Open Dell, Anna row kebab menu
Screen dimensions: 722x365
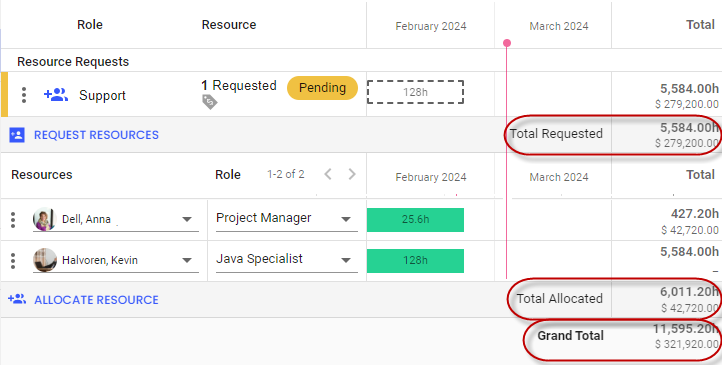coord(13,220)
